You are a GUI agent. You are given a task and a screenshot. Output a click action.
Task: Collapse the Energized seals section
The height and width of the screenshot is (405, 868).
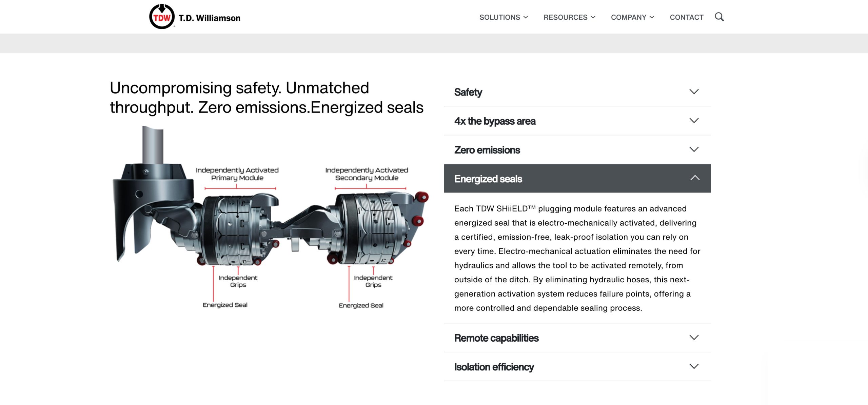(x=577, y=179)
